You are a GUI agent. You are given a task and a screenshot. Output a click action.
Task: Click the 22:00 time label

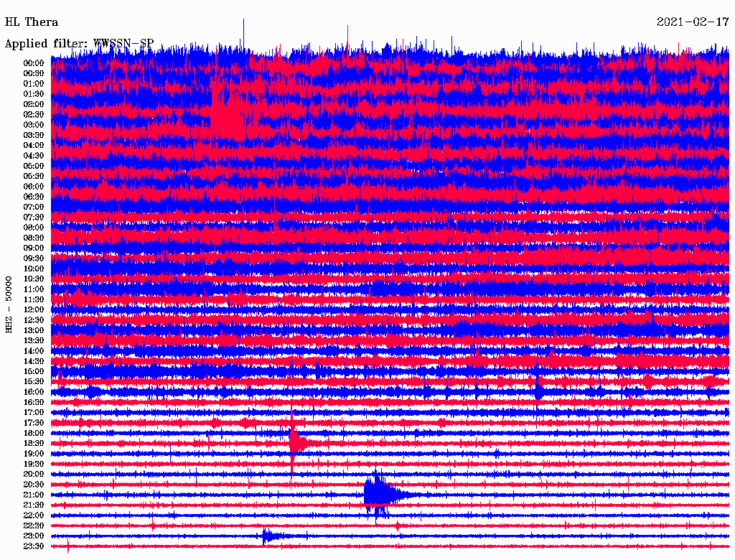[x=34, y=515]
